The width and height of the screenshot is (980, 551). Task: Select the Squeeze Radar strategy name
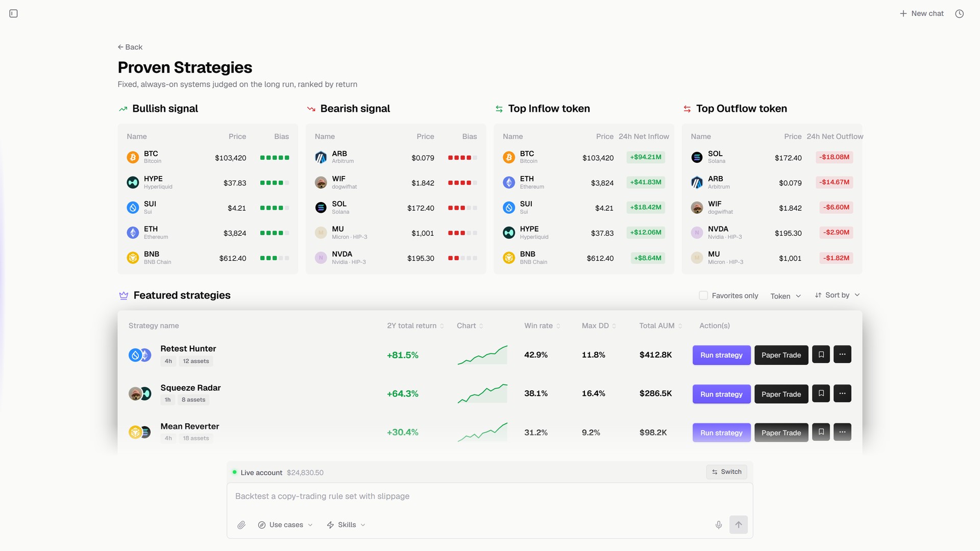click(190, 388)
